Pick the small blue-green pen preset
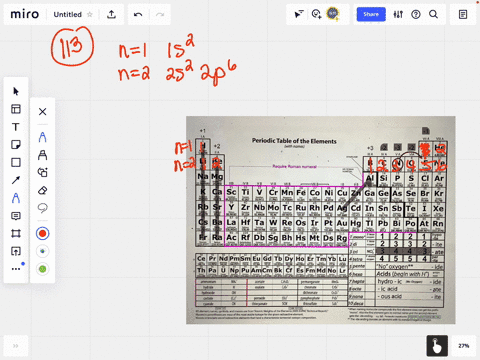The image size is (480, 360). (42, 251)
